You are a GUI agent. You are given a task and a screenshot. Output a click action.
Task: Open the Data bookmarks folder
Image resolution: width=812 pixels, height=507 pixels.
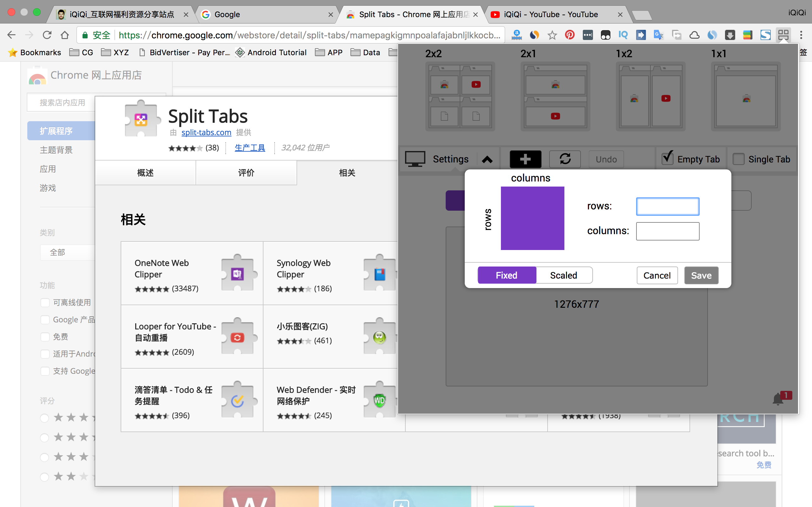coord(365,53)
